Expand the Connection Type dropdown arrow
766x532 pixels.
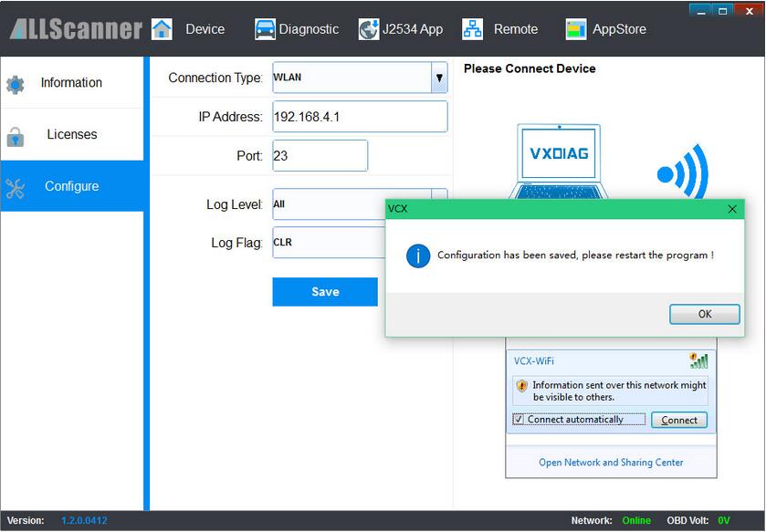pyautogui.click(x=439, y=78)
